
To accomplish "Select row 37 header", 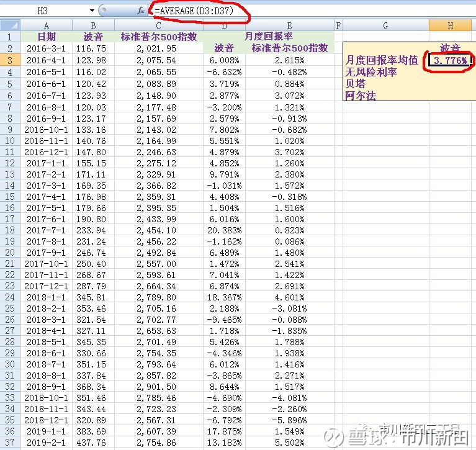I will (x=10, y=443).
